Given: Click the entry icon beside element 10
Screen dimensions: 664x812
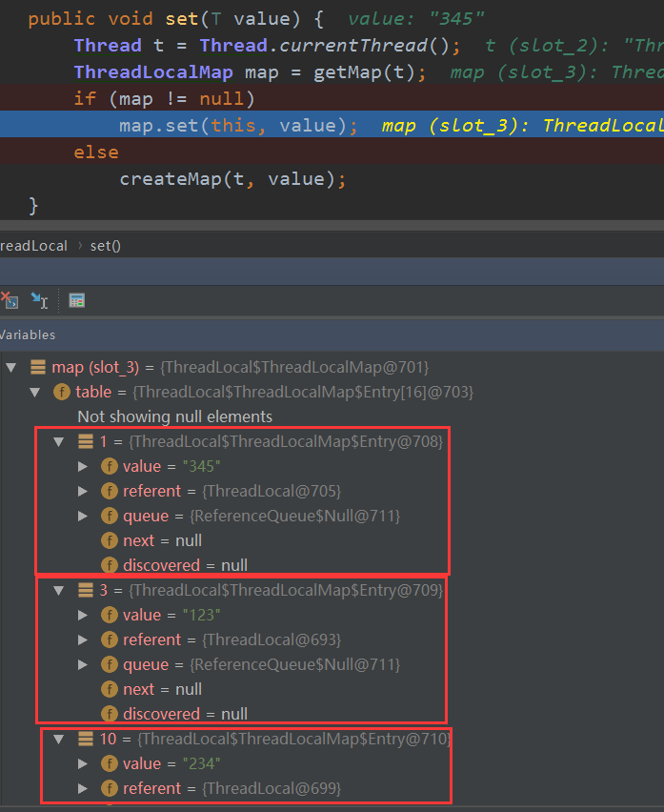Looking at the screenshot, I should click(86, 739).
